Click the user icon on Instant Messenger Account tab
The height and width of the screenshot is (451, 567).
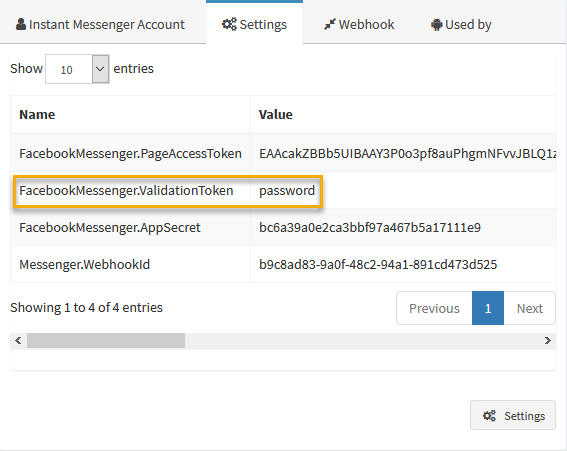pos(21,24)
